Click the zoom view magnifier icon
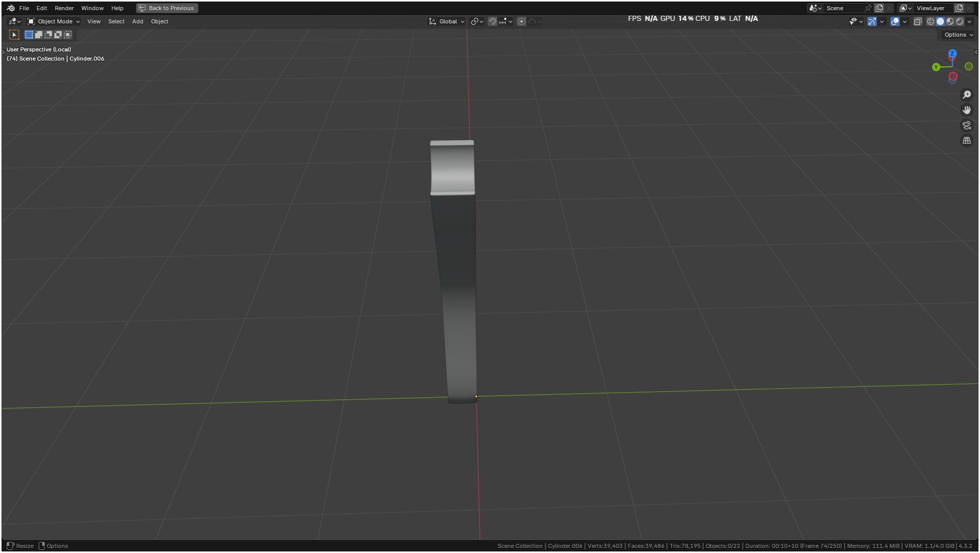 (966, 95)
